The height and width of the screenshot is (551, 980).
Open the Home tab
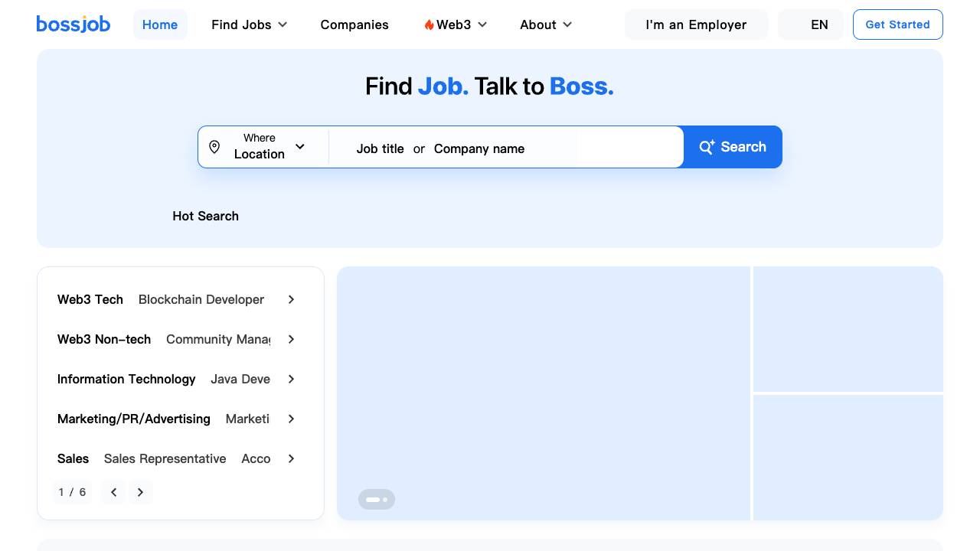160,24
